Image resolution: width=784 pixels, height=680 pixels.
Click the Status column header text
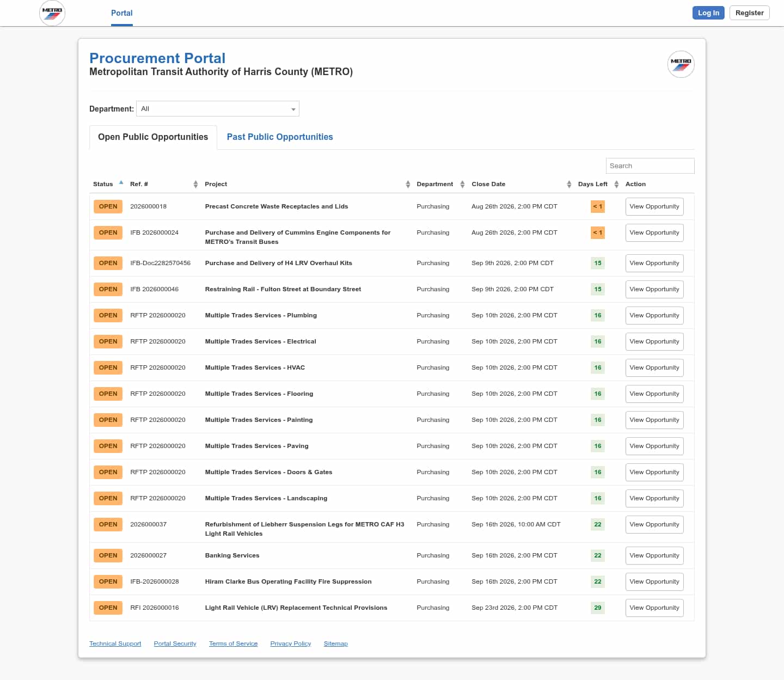pyautogui.click(x=103, y=185)
